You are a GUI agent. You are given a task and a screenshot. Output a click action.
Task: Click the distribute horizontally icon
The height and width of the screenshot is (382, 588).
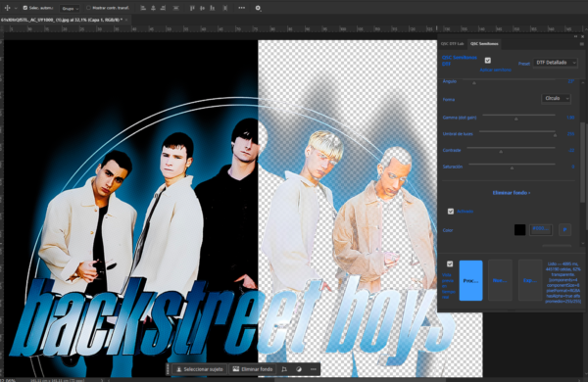click(225, 8)
